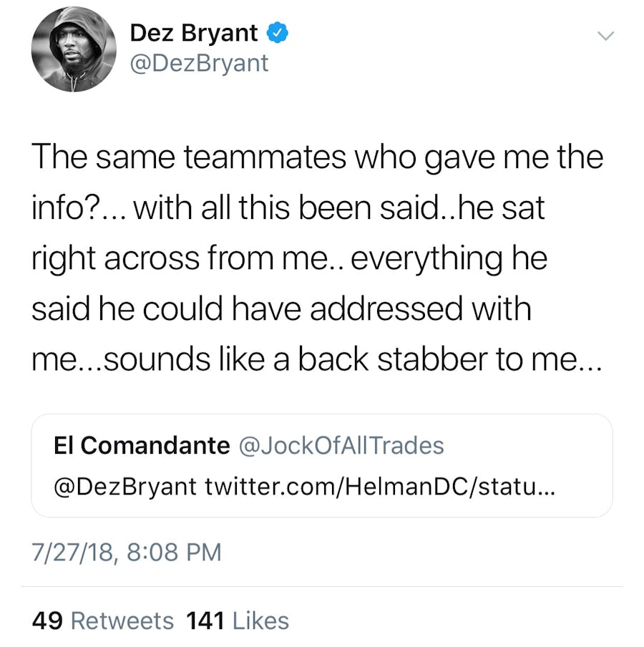Click the number 49 retweet count

tap(47, 621)
